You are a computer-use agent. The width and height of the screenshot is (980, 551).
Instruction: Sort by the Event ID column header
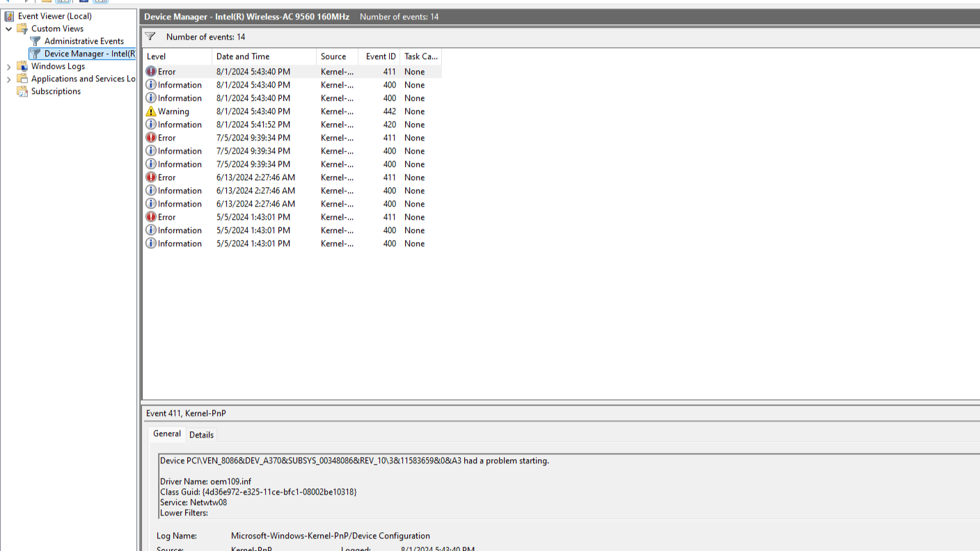click(x=379, y=56)
